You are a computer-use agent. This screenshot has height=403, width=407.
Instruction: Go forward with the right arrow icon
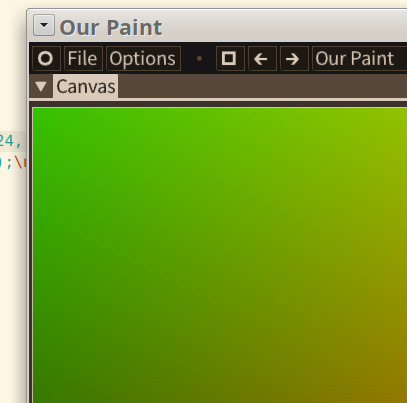coord(294,59)
